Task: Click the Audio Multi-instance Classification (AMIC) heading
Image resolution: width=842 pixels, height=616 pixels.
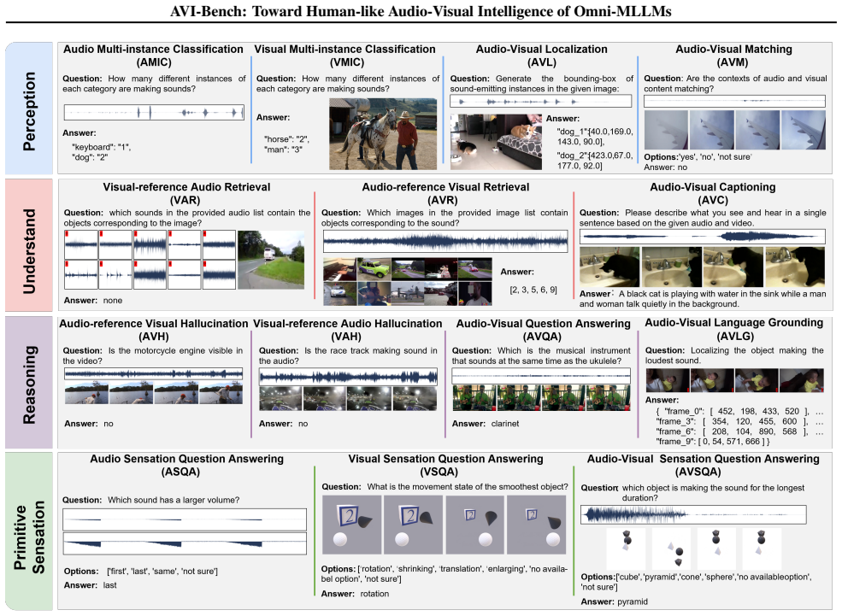Action: pos(154,56)
